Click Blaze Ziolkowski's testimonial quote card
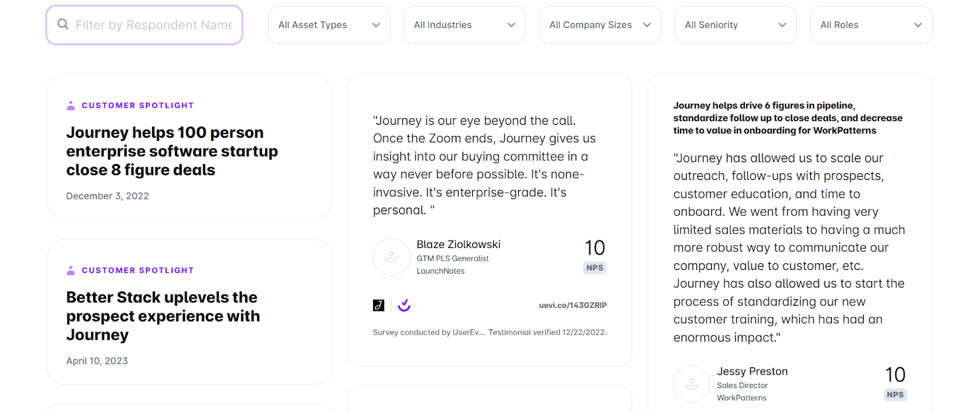The height and width of the screenshot is (412, 980). (x=484, y=165)
